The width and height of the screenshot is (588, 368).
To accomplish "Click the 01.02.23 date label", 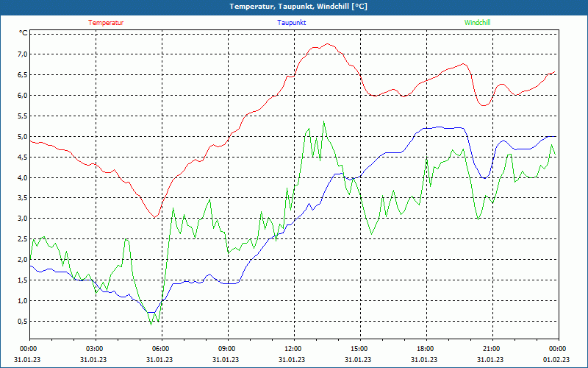I will point(556,359).
